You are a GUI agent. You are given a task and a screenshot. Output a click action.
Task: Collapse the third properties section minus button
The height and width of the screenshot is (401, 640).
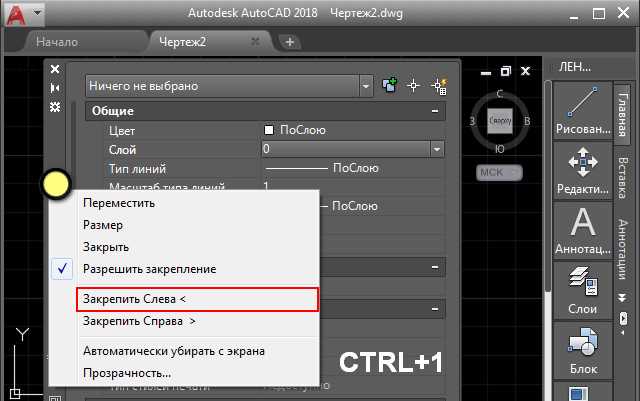pos(435,309)
